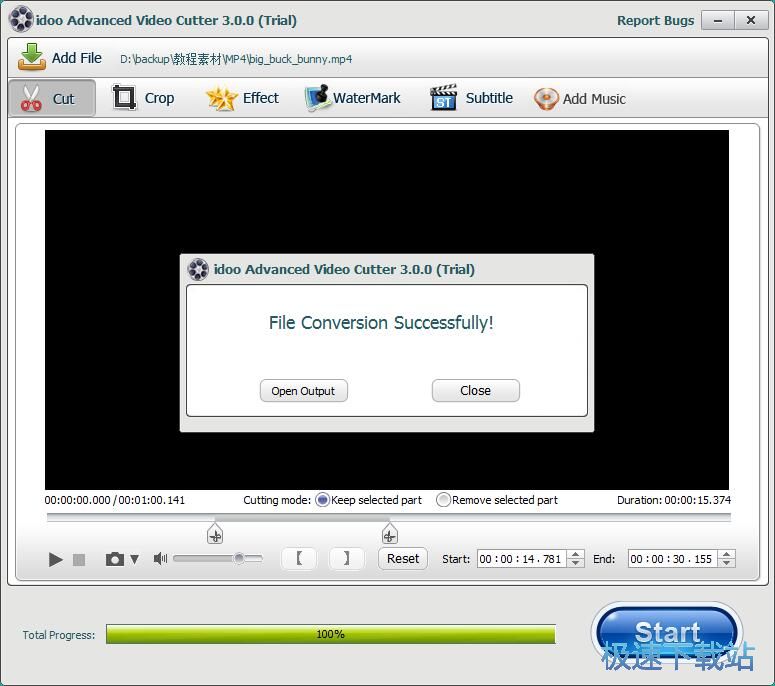Increase the Start time with up arrow

click(x=575, y=554)
